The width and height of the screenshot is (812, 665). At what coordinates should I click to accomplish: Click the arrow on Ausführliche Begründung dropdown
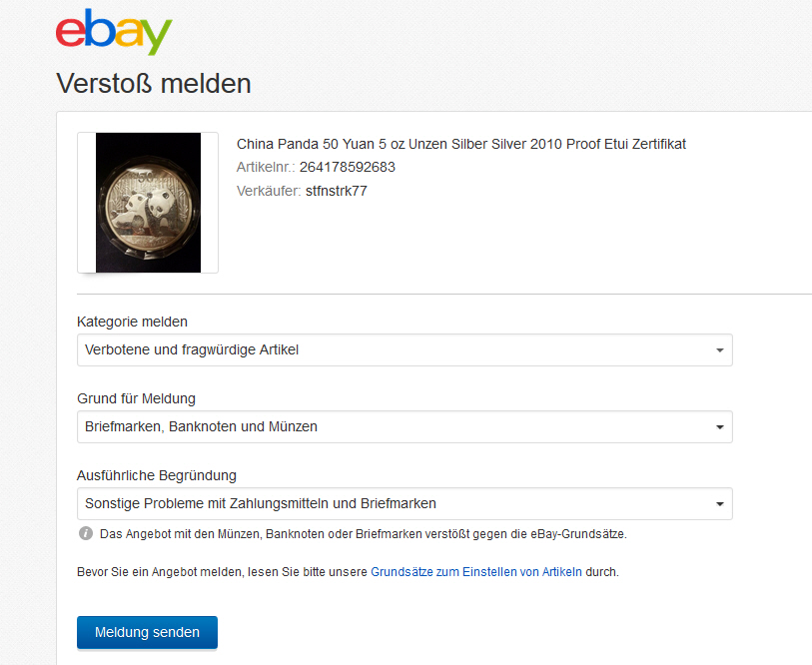point(719,504)
